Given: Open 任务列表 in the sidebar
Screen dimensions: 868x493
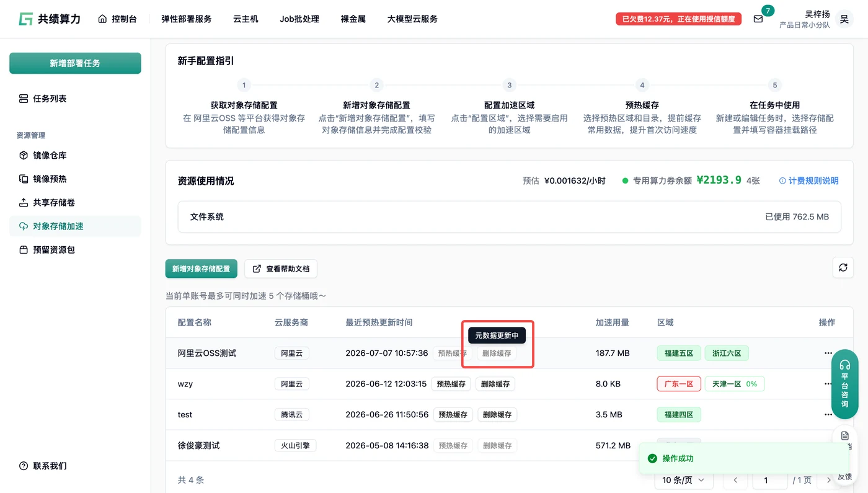Looking at the screenshot, I should point(75,99).
